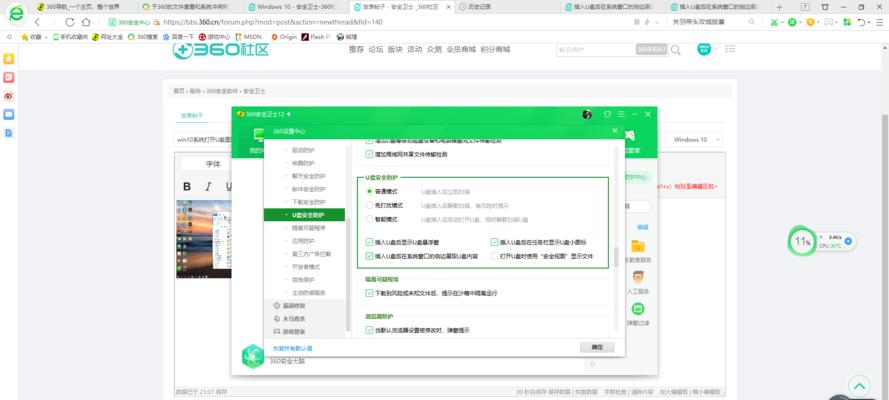Click the browser address bar URL

pyautogui.click(x=272, y=22)
